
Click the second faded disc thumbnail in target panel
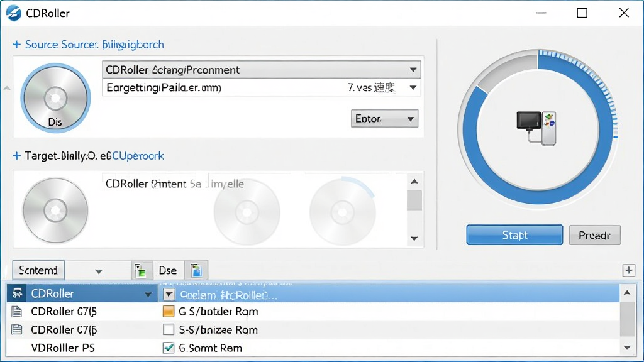click(x=343, y=212)
